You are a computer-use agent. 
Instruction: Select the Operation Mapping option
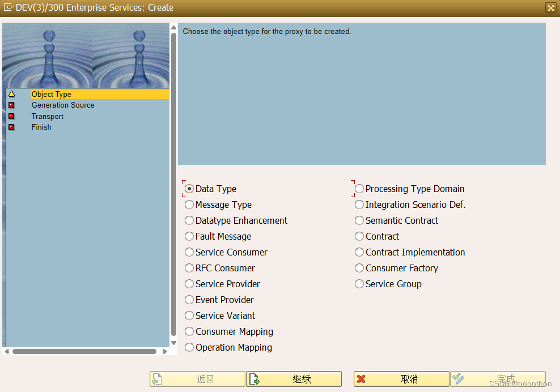point(189,347)
